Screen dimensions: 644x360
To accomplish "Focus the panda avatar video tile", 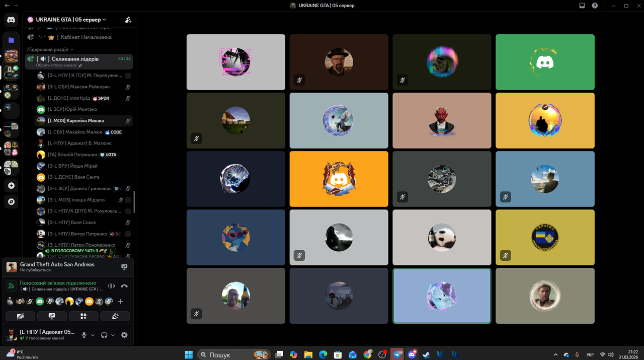I will point(442,237).
